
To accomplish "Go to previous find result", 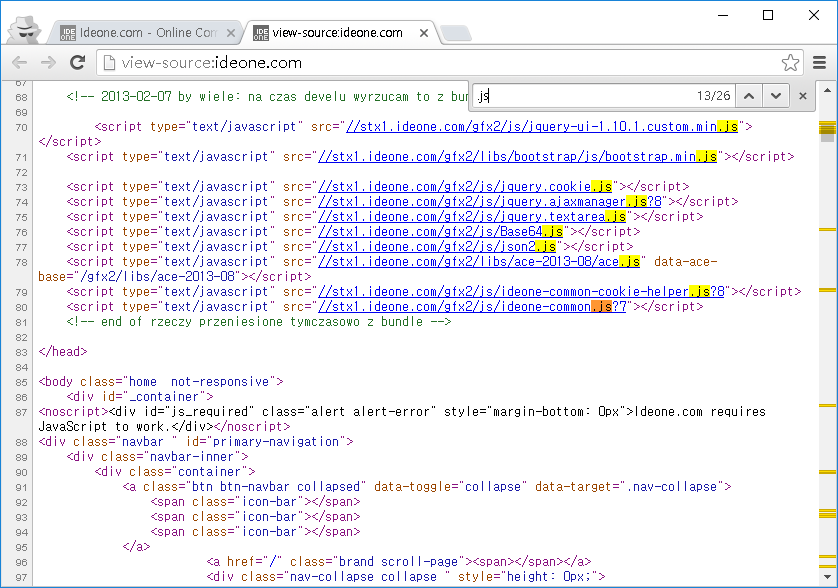I will [x=749, y=96].
